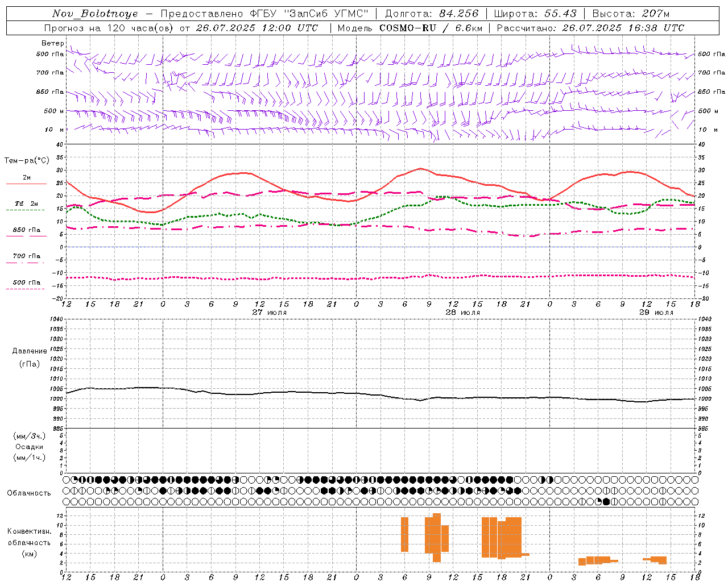Click the blue zero-degree line in temperature chart
Screen dimensions: 728x582
coord(380,247)
